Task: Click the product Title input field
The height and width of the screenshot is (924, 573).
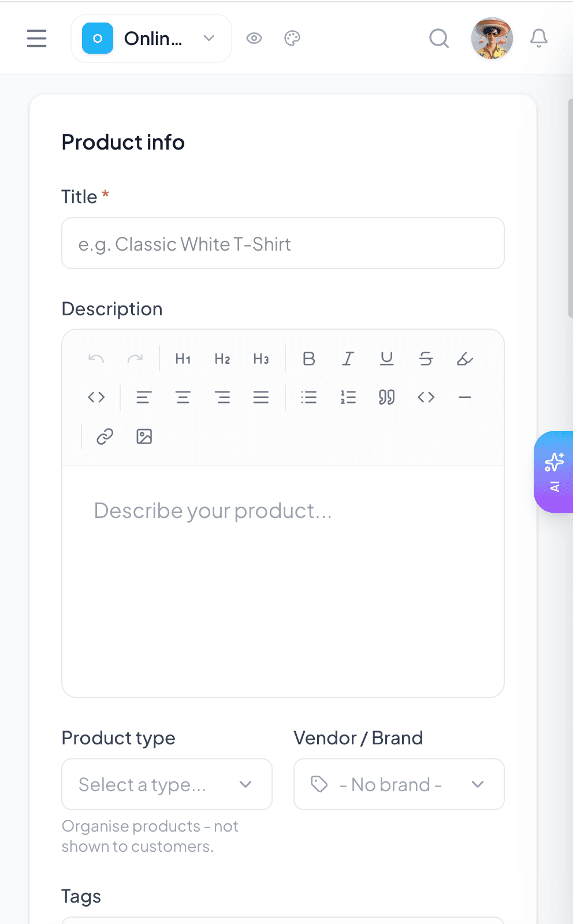Action: tap(282, 243)
